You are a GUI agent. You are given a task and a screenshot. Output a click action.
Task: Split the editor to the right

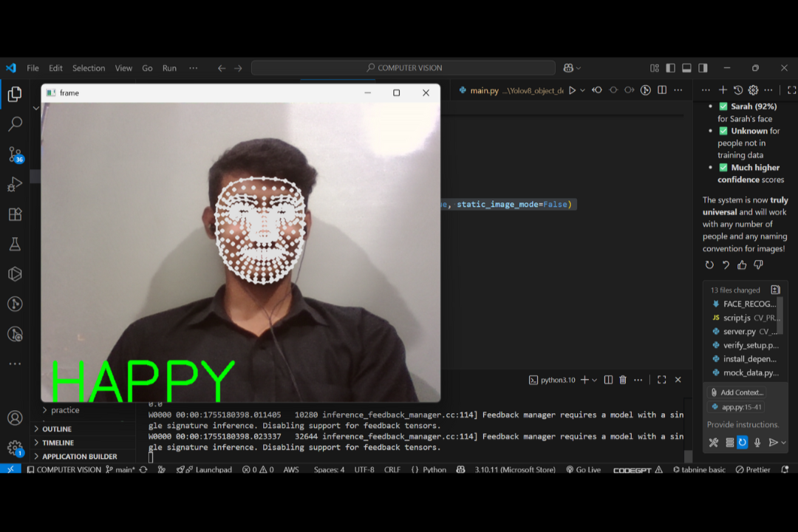662,90
